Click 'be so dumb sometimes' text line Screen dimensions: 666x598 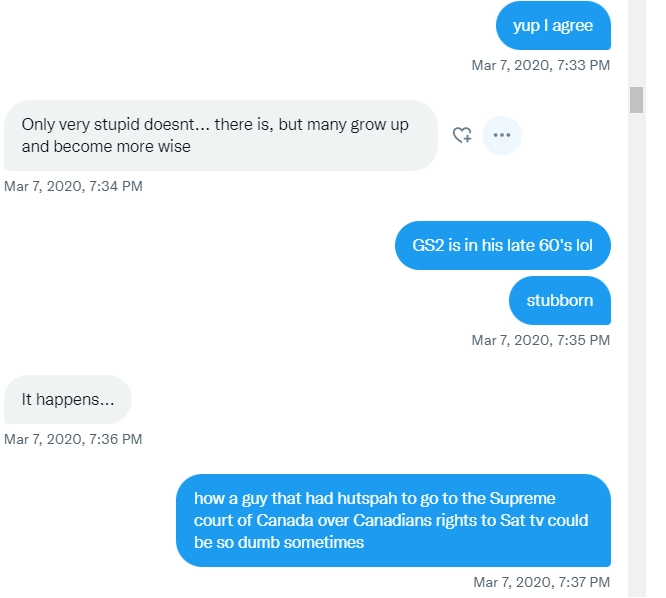coord(279,542)
